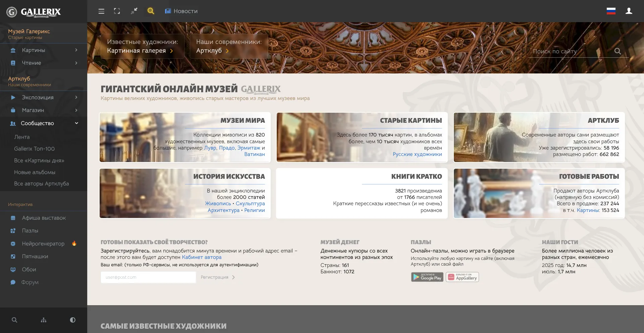Open Gallerix Топ-100 submenu item

[x=34, y=149]
